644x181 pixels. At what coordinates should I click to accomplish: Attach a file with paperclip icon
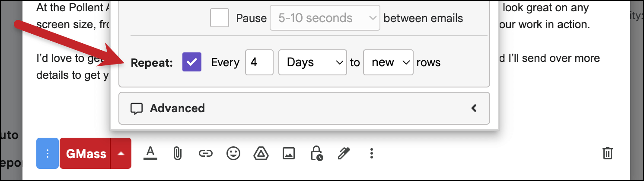(x=177, y=153)
